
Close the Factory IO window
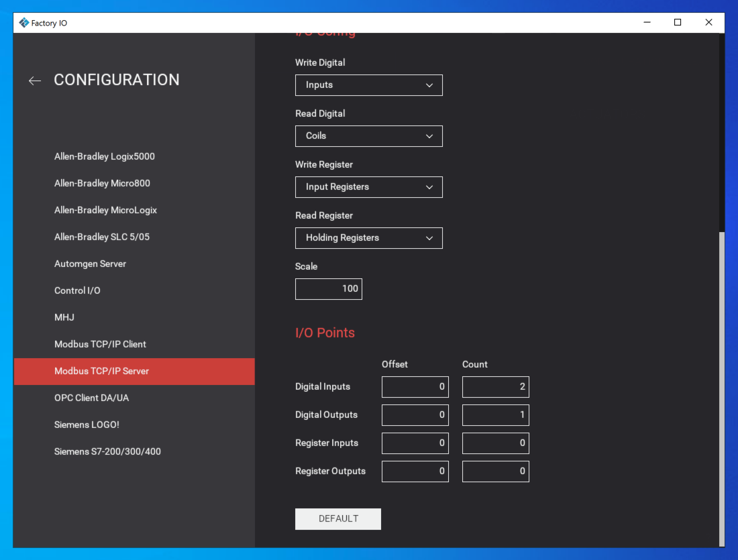point(709,22)
